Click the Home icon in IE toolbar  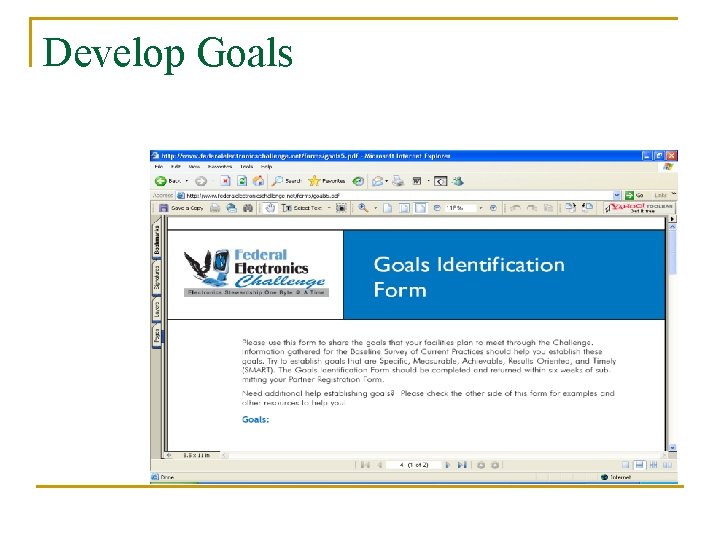[x=259, y=181]
